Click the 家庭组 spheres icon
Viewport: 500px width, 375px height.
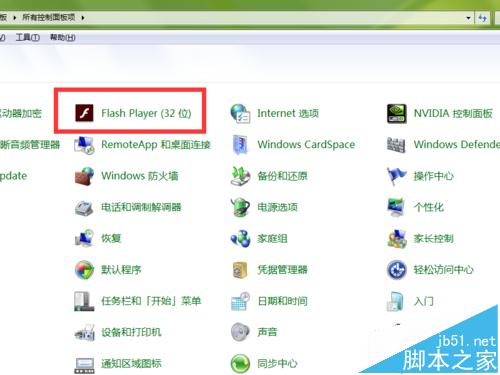240,238
